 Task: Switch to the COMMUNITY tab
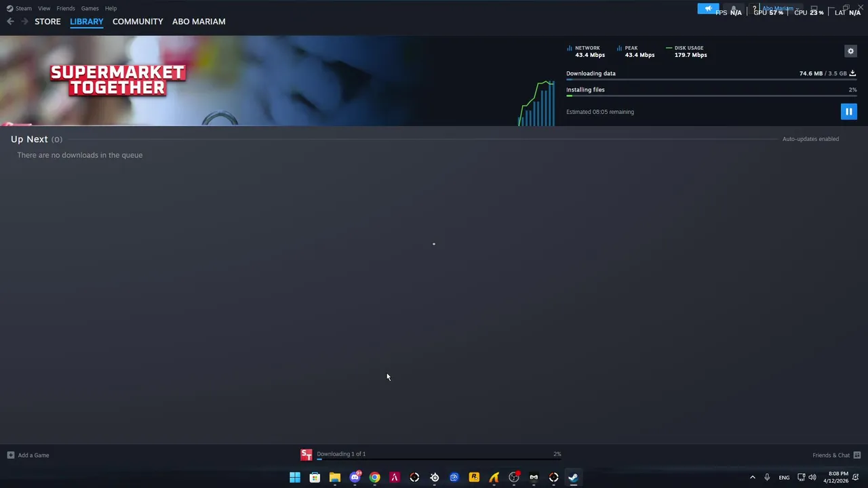click(x=138, y=22)
